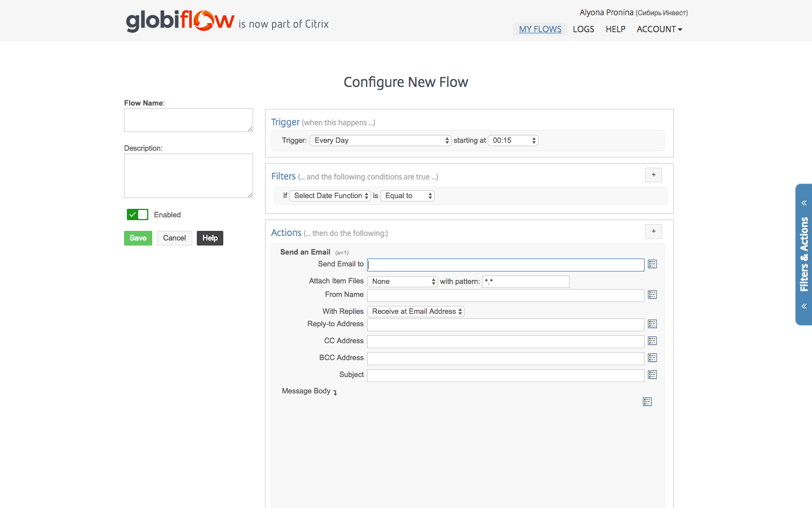Open the ACCOUNT menu
Image resolution: width=812 pixels, height=508 pixels.
659,29
